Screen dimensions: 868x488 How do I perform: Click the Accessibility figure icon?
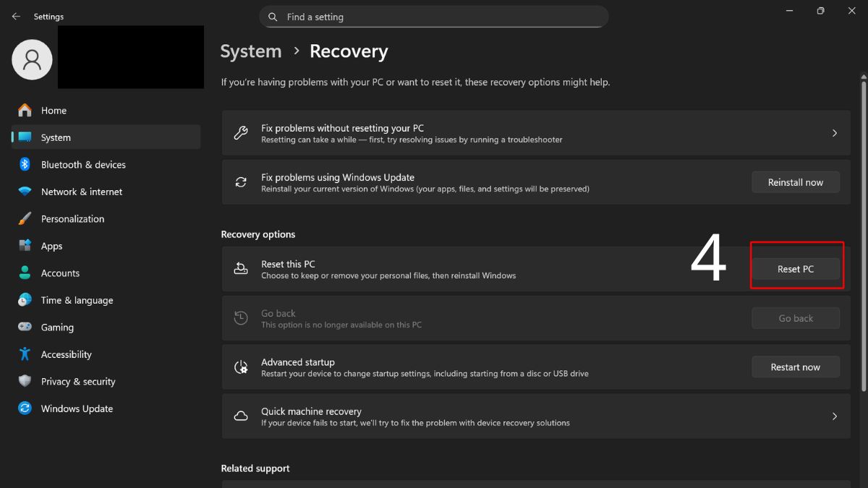click(x=25, y=354)
